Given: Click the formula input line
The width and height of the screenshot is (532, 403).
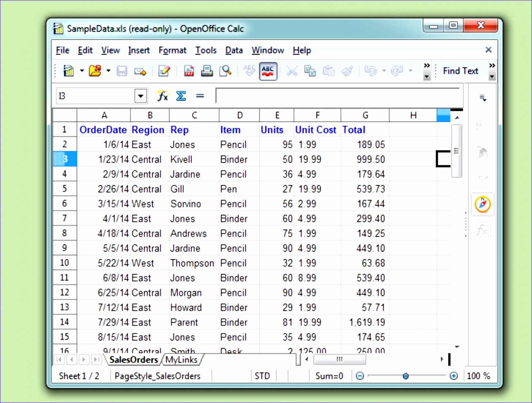Looking at the screenshot, I should (338, 96).
